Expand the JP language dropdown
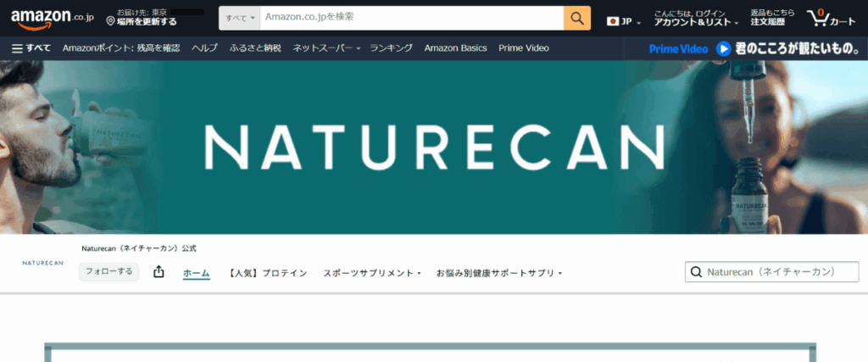Viewport: 868px width, 362px height. point(638,23)
